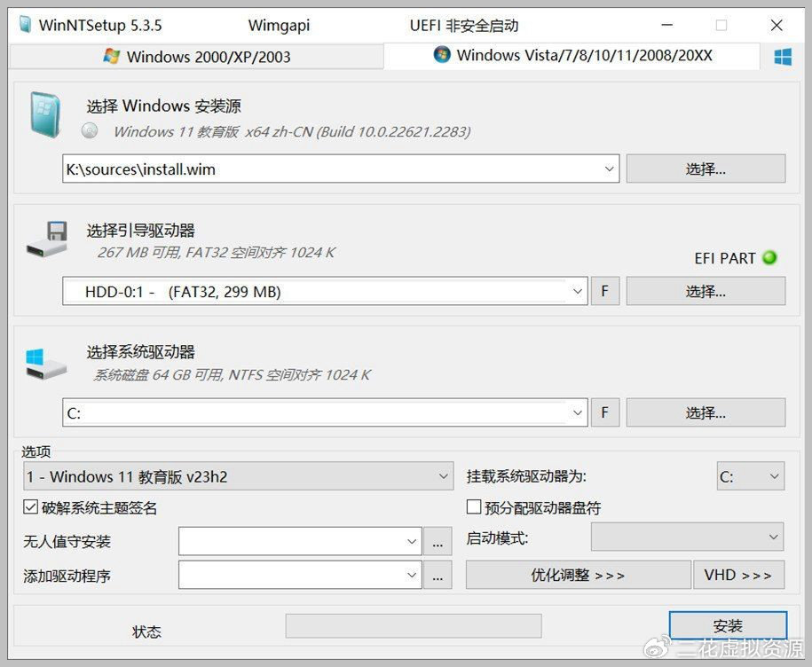Image resolution: width=812 pixels, height=667 pixels.
Task: Enable the 预分配驱动器盘符 checkbox
Action: [x=474, y=508]
